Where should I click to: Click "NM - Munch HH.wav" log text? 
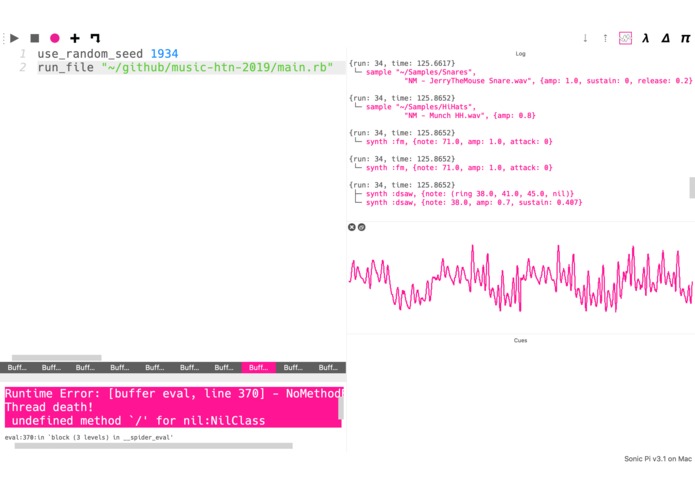(x=446, y=116)
